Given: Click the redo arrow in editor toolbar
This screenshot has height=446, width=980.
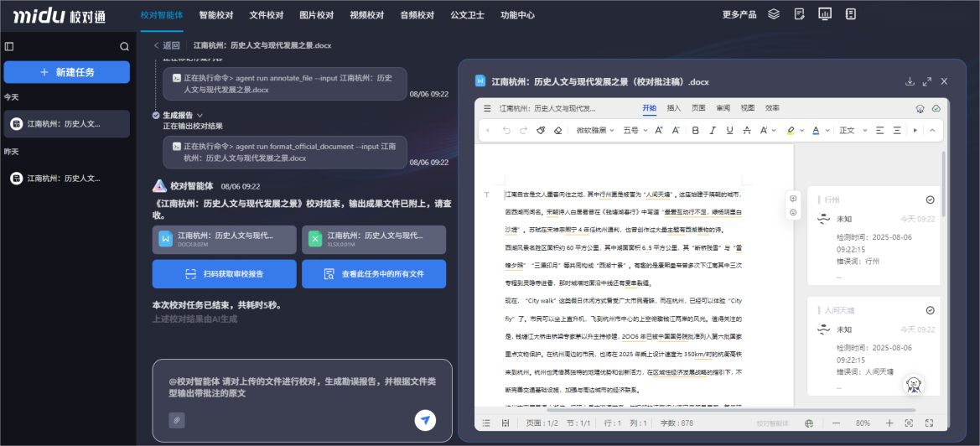Looking at the screenshot, I should coord(524,131).
